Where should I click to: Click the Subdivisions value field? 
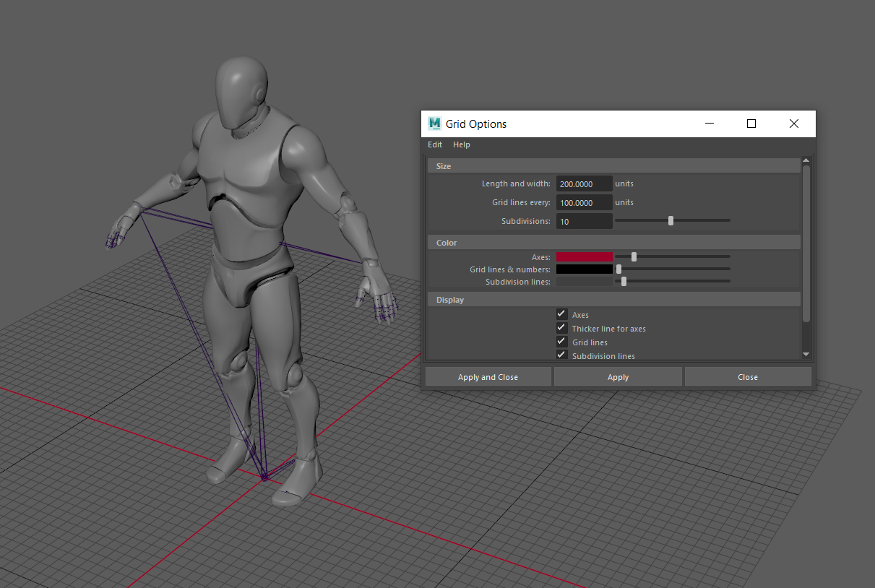(x=584, y=222)
